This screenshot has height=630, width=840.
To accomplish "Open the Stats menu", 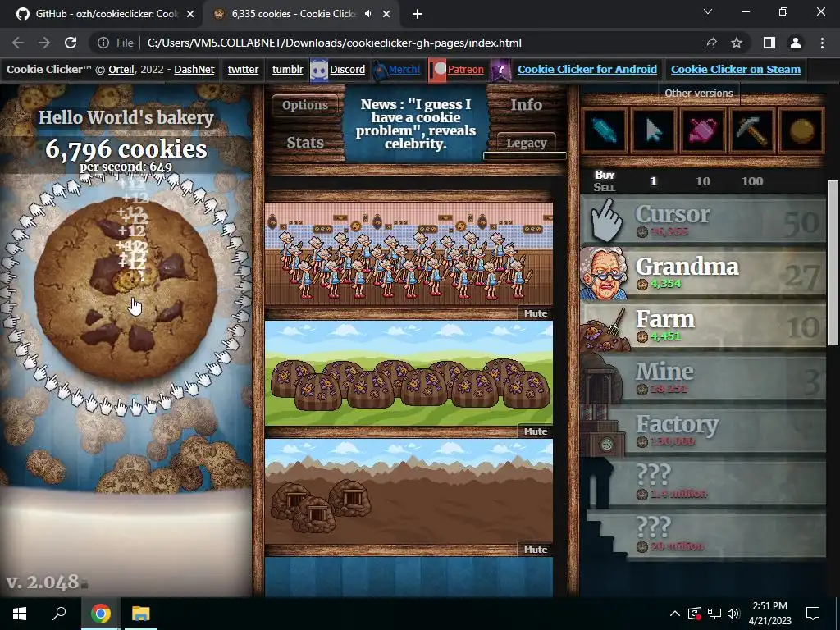I will [x=305, y=143].
